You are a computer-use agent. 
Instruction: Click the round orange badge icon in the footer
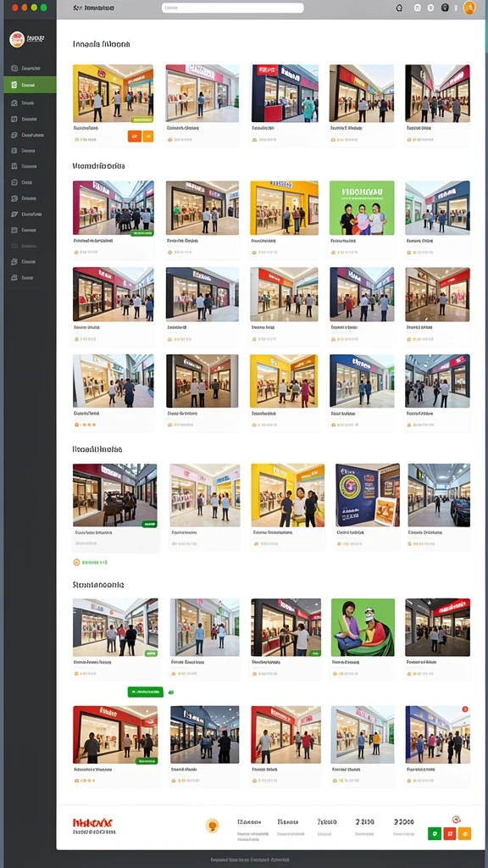click(x=212, y=826)
